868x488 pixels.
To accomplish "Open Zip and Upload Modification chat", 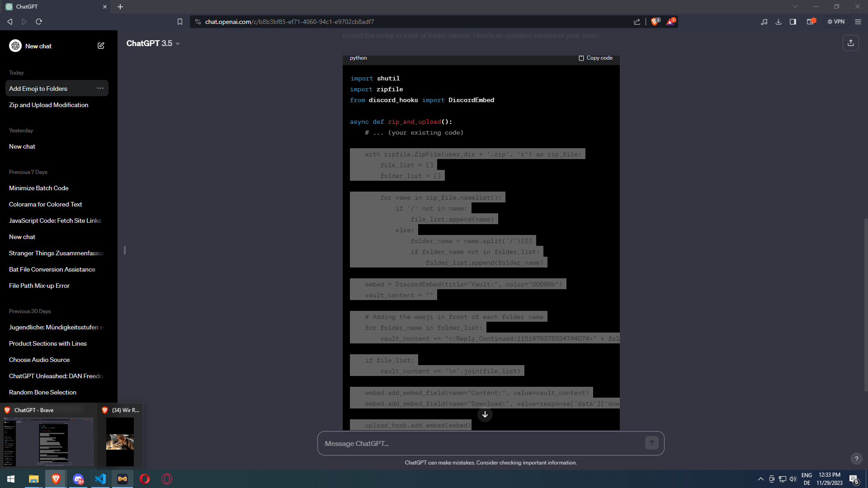I will 48,105.
